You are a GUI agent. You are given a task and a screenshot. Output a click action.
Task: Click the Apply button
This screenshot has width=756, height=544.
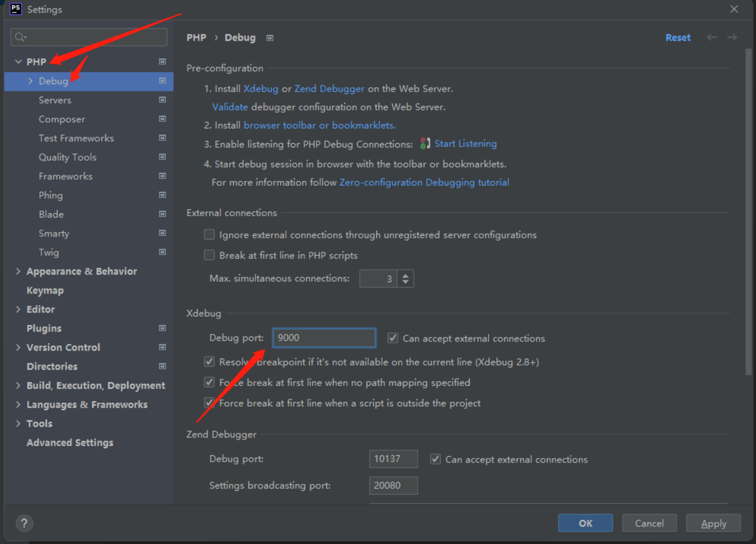coord(713,523)
